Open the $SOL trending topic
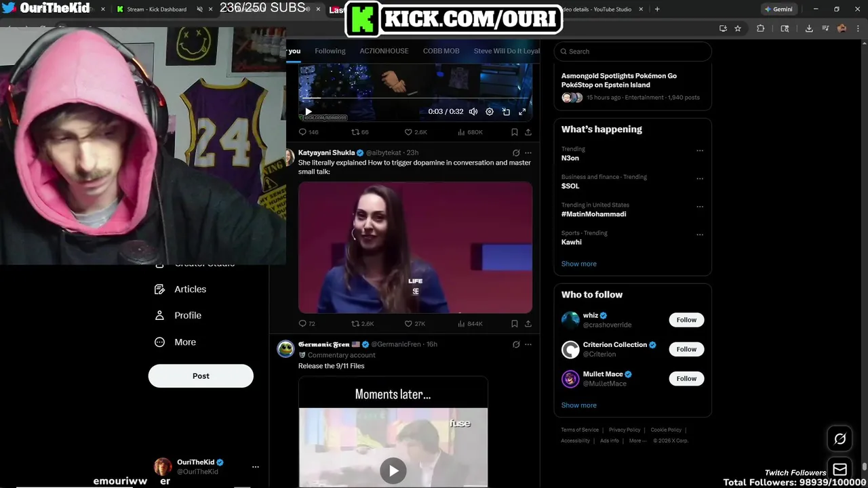This screenshot has height=488, width=868. (x=570, y=186)
